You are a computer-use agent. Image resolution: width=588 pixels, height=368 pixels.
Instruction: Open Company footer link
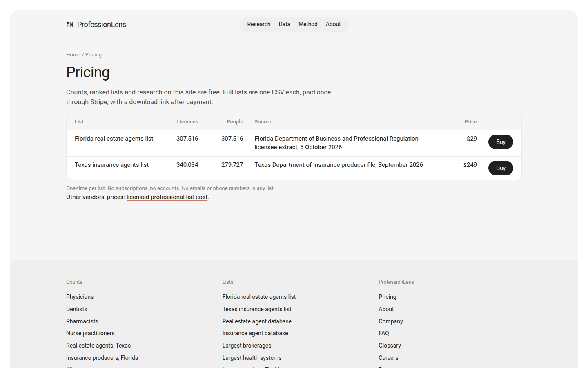pos(390,321)
